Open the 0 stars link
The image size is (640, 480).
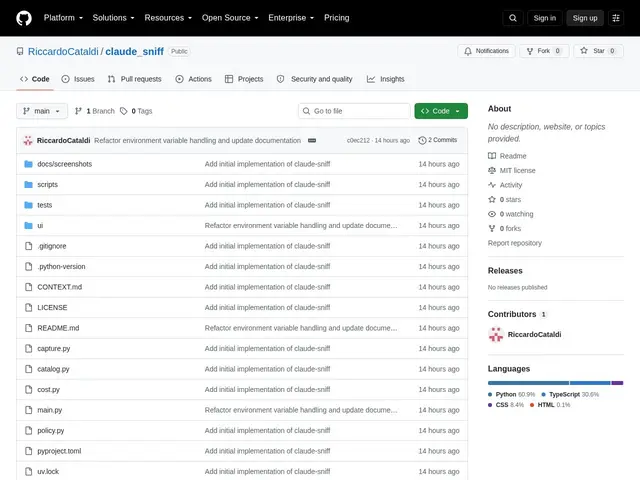504,200
